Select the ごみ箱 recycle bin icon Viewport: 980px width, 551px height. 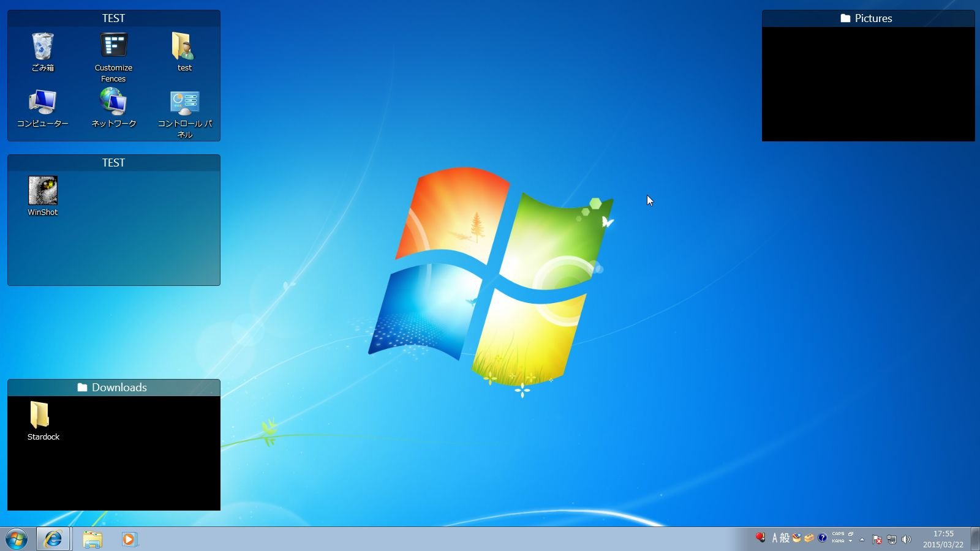(x=43, y=52)
